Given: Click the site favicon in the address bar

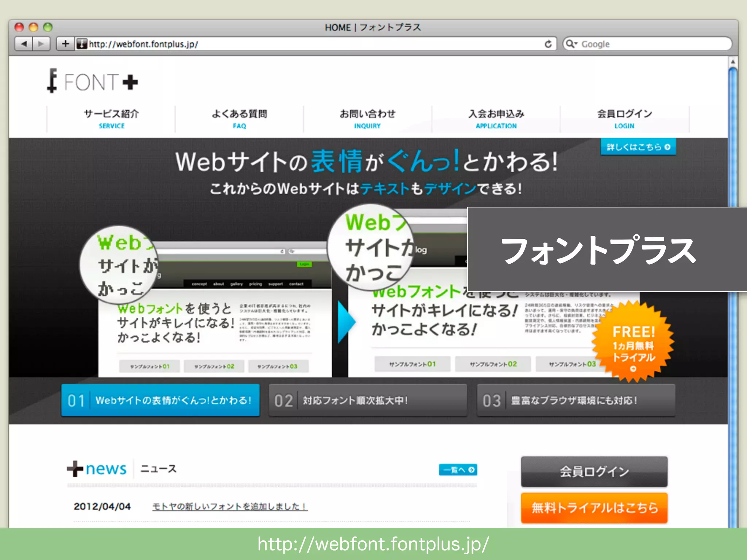Looking at the screenshot, I should pyautogui.click(x=82, y=44).
